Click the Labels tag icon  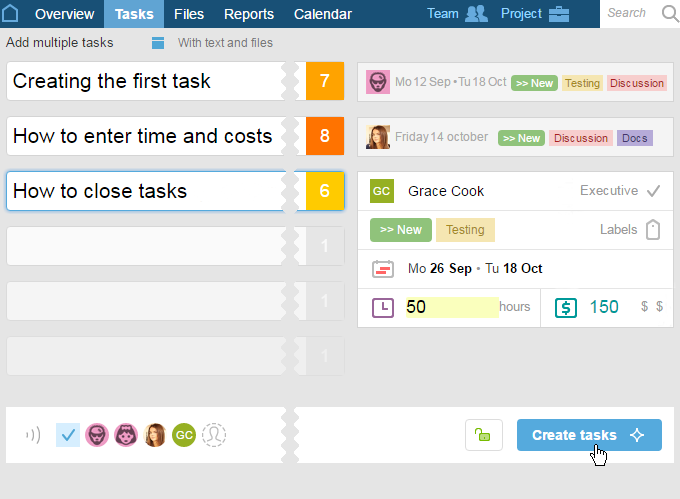653,229
